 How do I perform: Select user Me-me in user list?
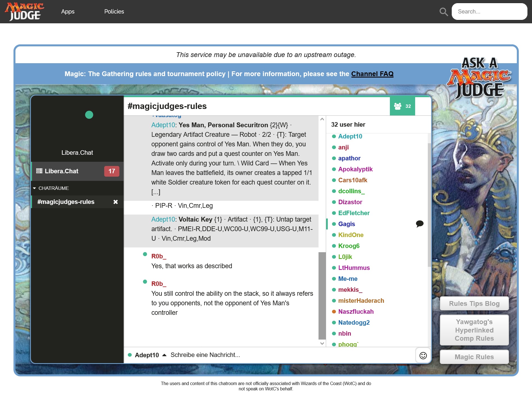pos(348,279)
